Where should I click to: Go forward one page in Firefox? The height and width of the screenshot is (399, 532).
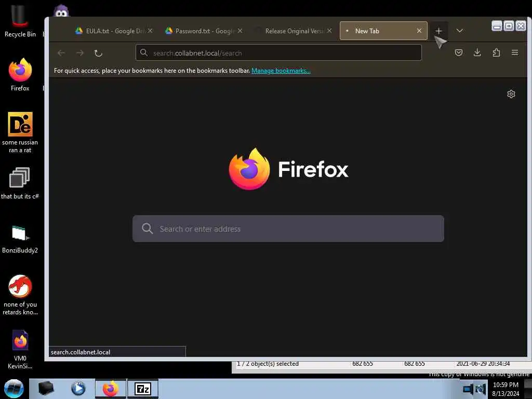pos(79,53)
